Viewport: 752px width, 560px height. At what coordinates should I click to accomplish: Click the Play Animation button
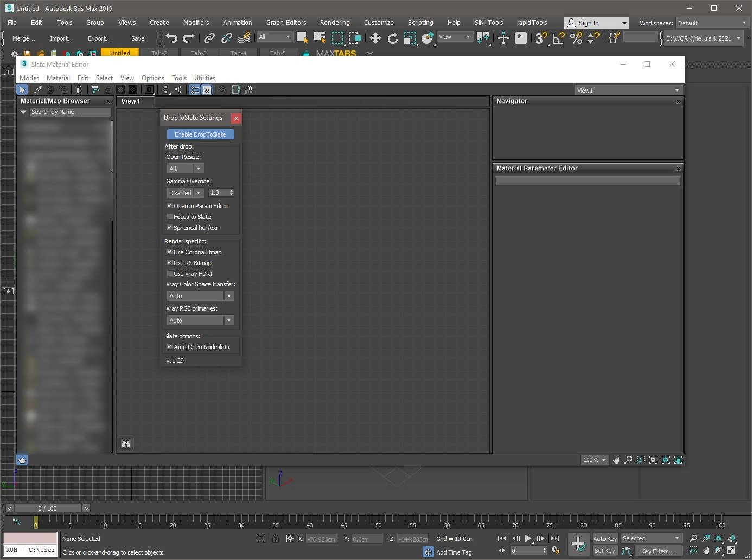pyautogui.click(x=528, y=538)
